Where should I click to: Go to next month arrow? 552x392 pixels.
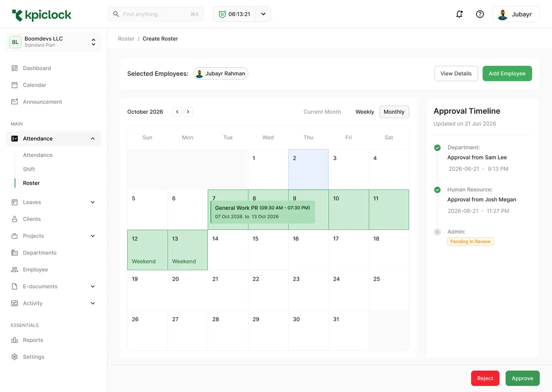tap(188, 112)
